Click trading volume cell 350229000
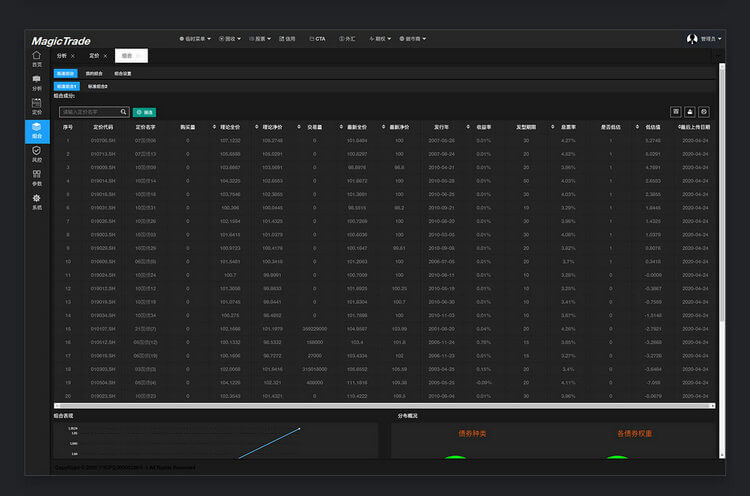The height and width of the screenshot is (496, 750). (314, 329)
